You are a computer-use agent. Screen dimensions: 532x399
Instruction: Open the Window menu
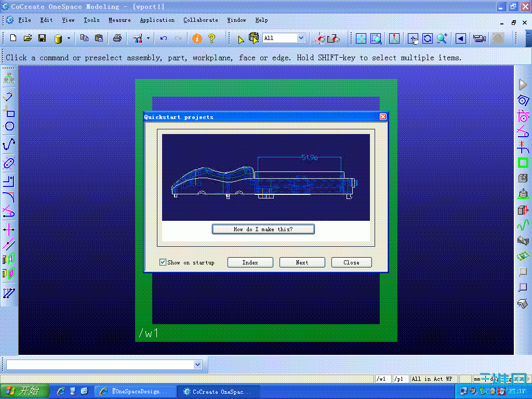[x=236, y=20]
